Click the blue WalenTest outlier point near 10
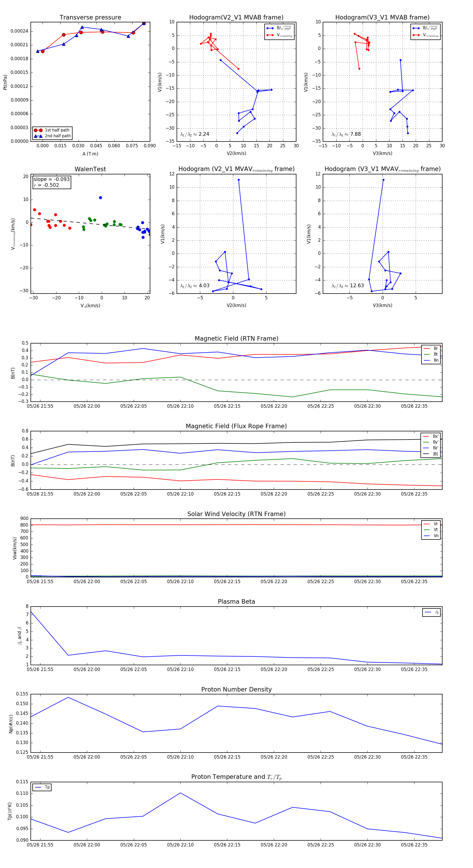Image resolution: width=473 pixels, height=868 pixels. (100, 198)
